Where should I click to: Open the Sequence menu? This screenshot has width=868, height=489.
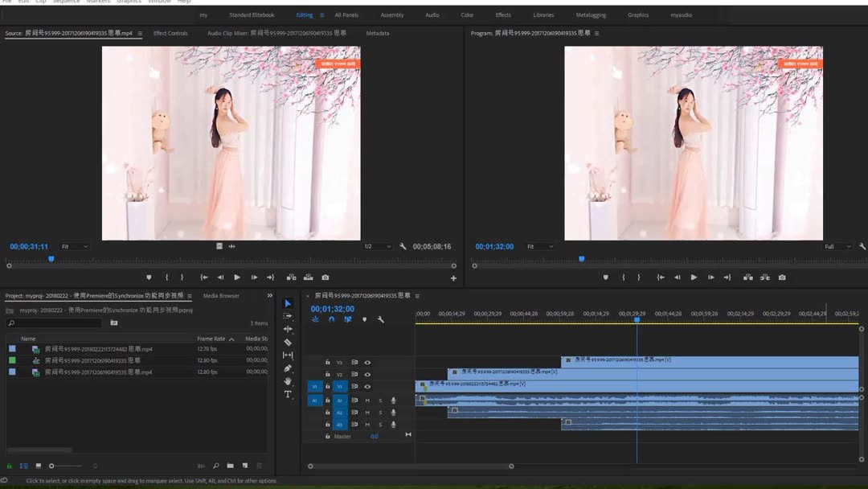pyautogui.click(x=67, y=2)
